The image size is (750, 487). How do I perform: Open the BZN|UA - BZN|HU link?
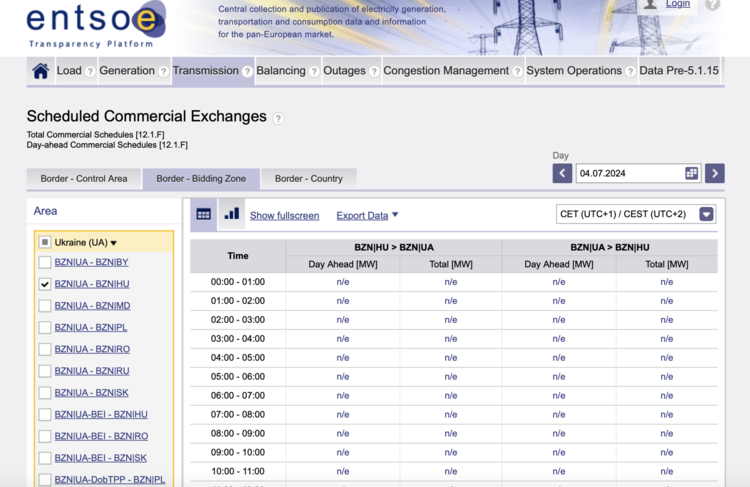click(x=92, y=284)
